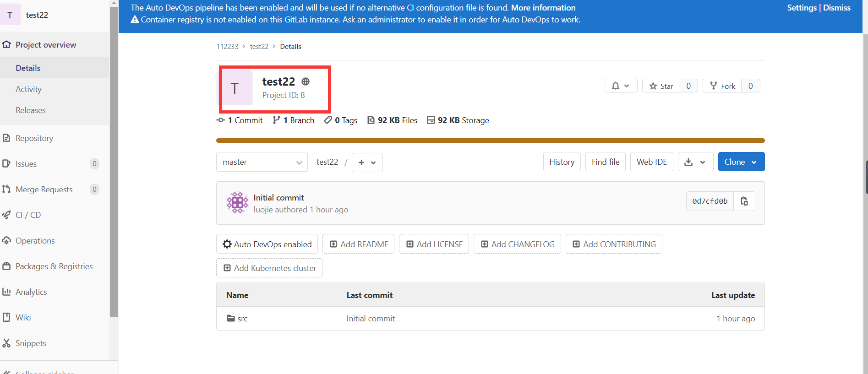Image resolution: width=868 pixels, height=374 pixels.
Task: Star the test22 project
Action: (x=661, y=86)
